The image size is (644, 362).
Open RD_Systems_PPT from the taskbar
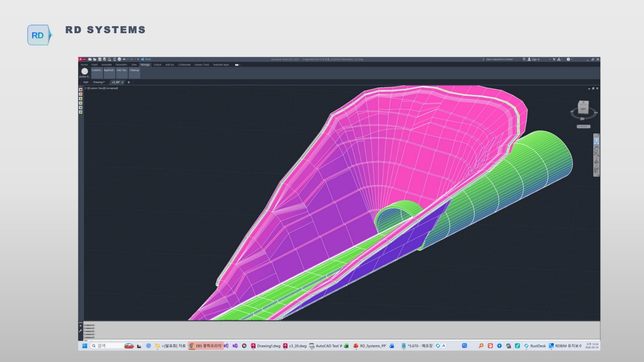370,346
